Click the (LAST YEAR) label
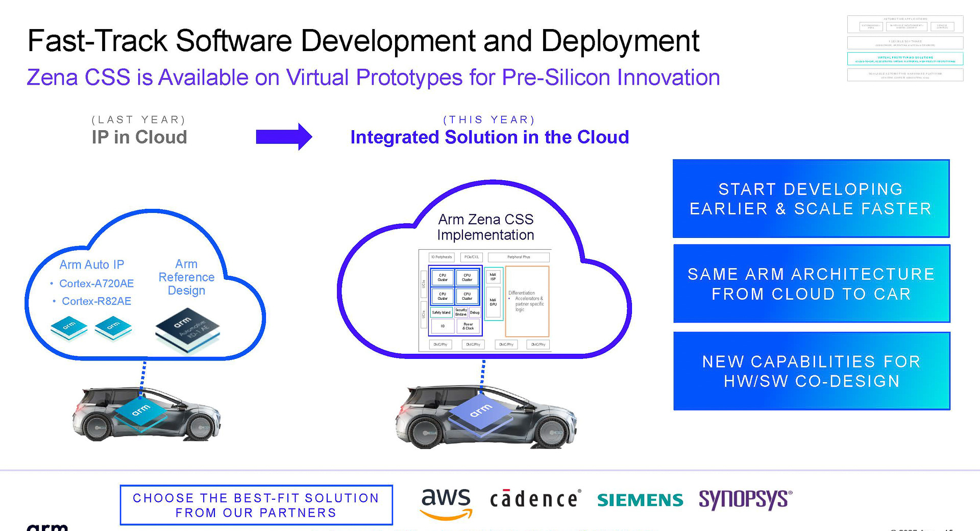Screen dimensions: 980x531 pyautogui.click(x=138, y=119)
